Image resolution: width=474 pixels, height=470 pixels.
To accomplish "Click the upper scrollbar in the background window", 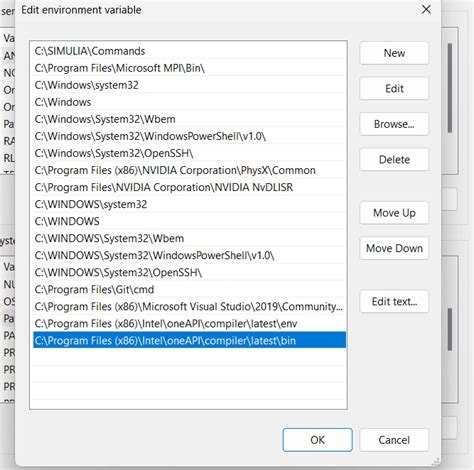I will [450, 88].
